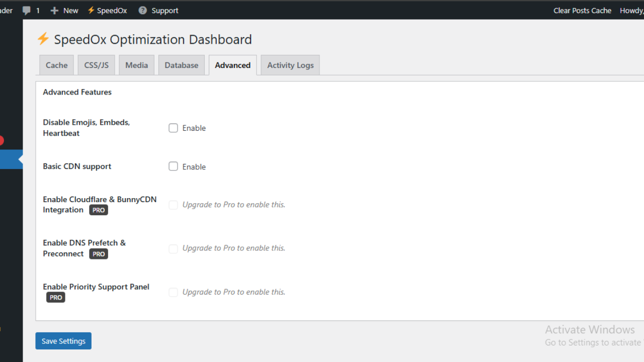Select the Advanced tab
This screenshot has height=362, width=644.
[232, 65]
